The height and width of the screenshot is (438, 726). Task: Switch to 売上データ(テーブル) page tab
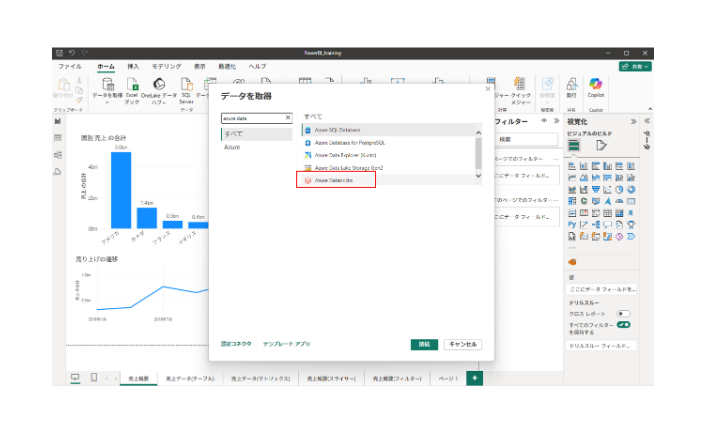190,378
